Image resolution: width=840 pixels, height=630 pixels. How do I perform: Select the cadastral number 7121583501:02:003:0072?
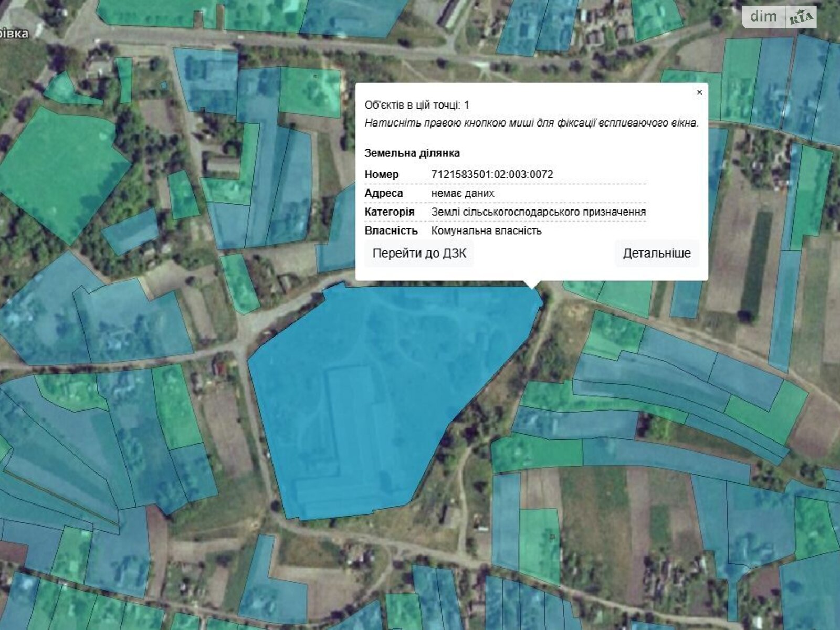click(x=492, y=174)
